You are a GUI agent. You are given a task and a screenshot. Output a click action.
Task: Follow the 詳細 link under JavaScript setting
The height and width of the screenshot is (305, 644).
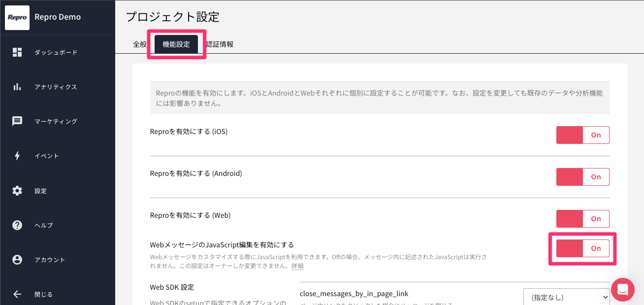pos(297,266)
